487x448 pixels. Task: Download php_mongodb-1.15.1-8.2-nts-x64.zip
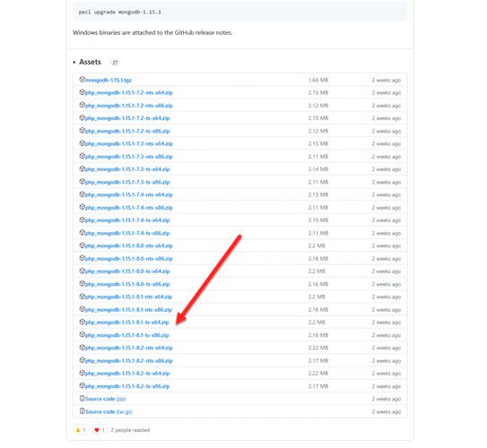[129, 348]
